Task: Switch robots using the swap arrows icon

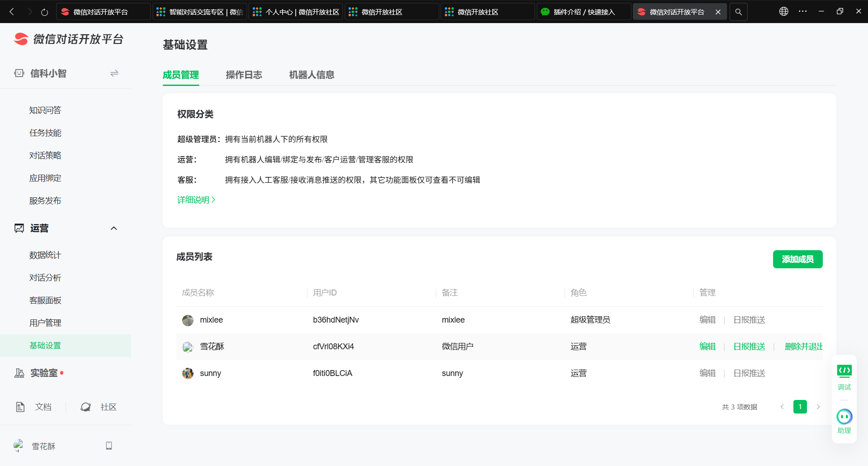Action: pyautogui.click(x=114, y=73)
